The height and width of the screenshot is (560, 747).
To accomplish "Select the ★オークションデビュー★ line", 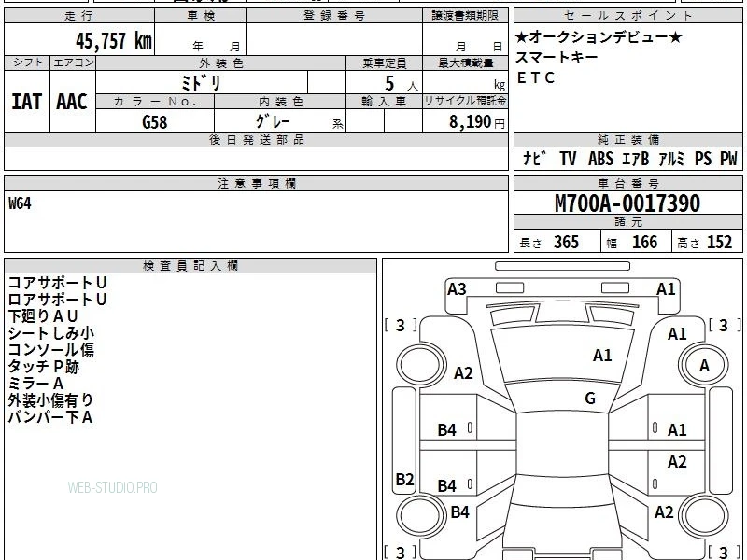I will (599, 37).
